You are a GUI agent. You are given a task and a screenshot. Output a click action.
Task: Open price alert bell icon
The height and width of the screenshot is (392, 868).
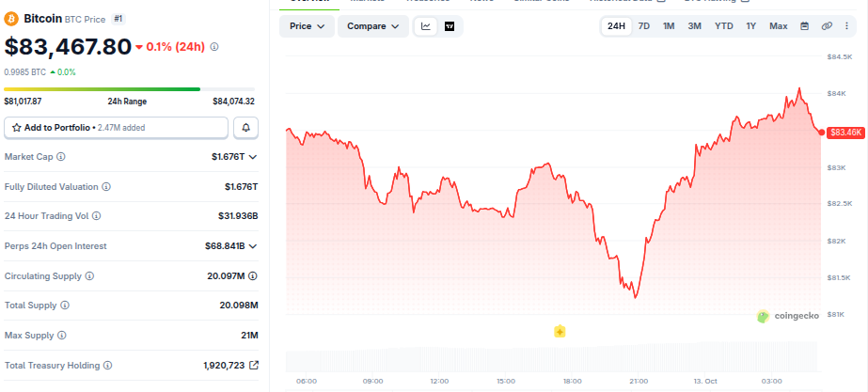(245, 128)
